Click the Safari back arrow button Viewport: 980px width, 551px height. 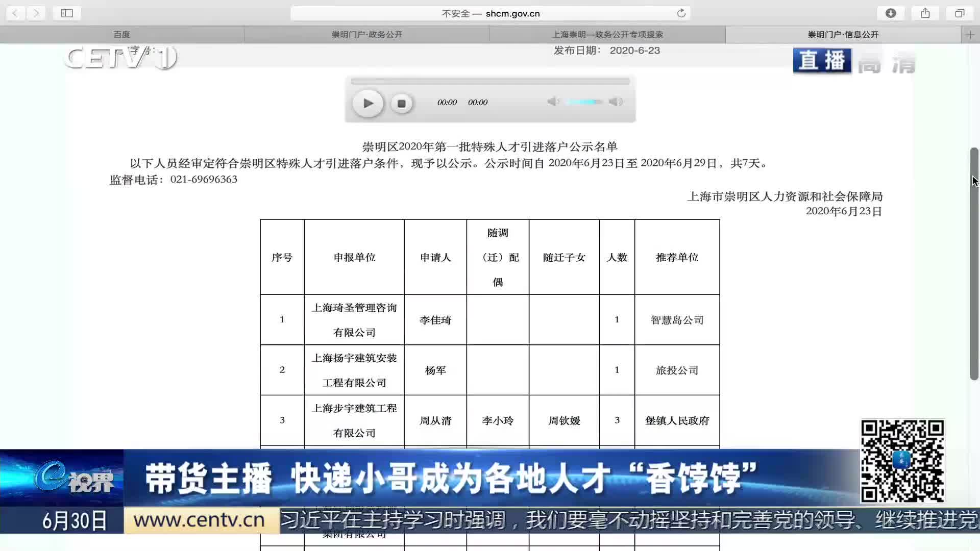[x=16, y=13]
